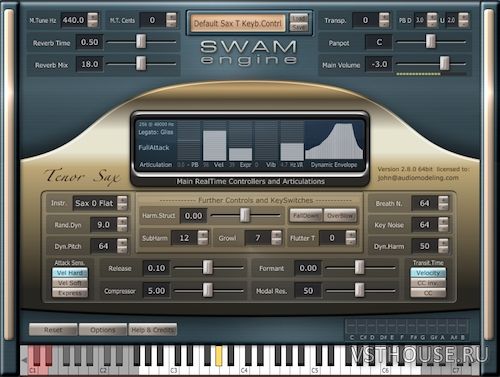Click the Dynamic Envelope graph display
The image size is (500, 377).
click(334, 140)
